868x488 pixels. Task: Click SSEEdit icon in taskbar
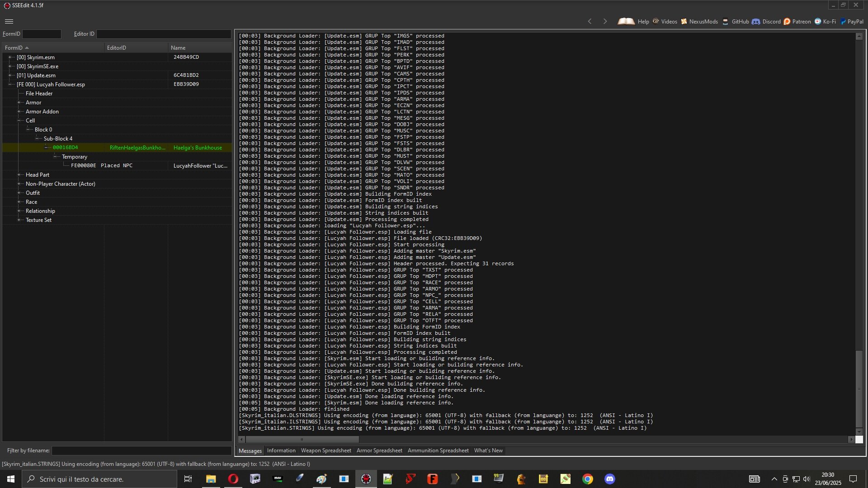pyautogui.click(x=366, y=479)
